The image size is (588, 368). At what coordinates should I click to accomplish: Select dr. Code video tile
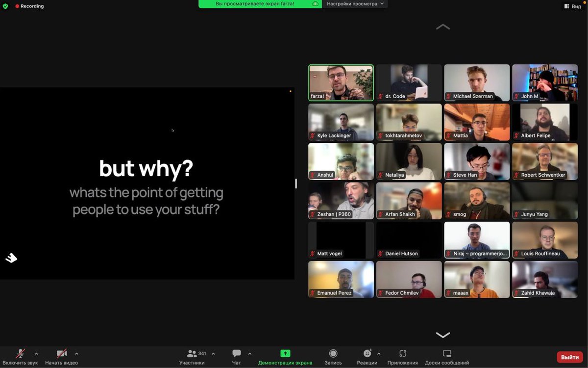tap(409, 83)
